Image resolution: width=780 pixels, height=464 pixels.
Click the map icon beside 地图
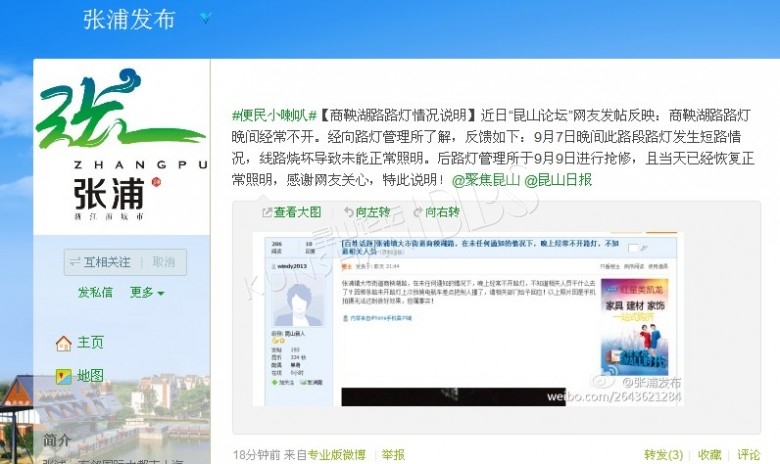pos(63,377)
